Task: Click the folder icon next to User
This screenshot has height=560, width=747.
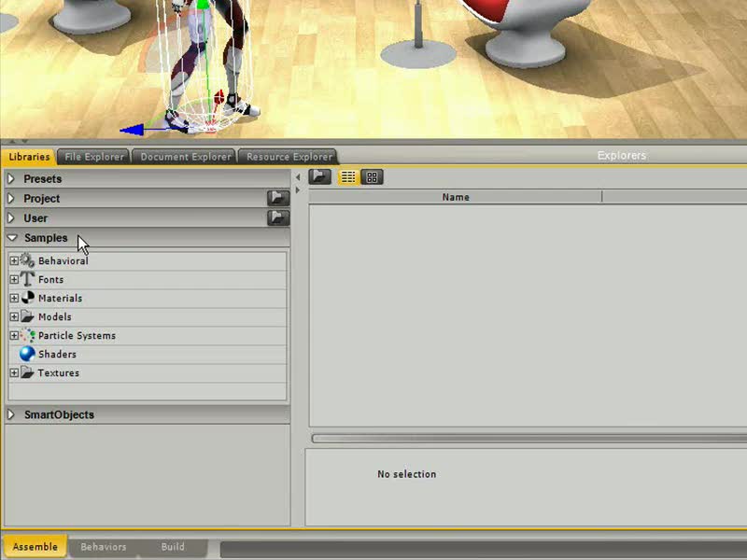Action: coord(277,217)
